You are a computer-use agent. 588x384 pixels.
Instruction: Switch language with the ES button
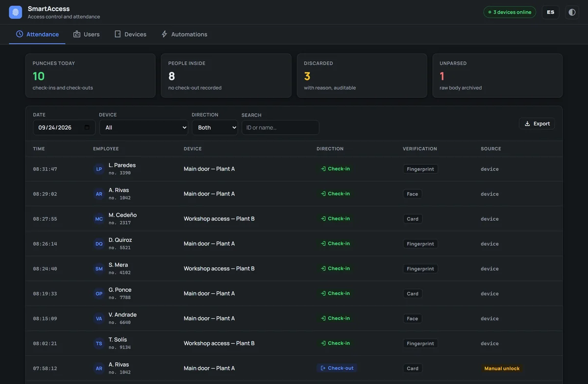551,12
